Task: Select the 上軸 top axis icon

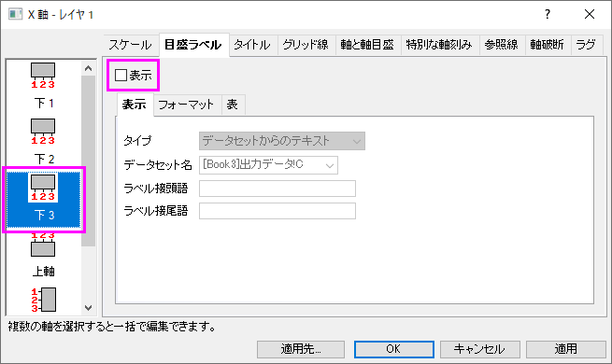Action: coord(43,245)
